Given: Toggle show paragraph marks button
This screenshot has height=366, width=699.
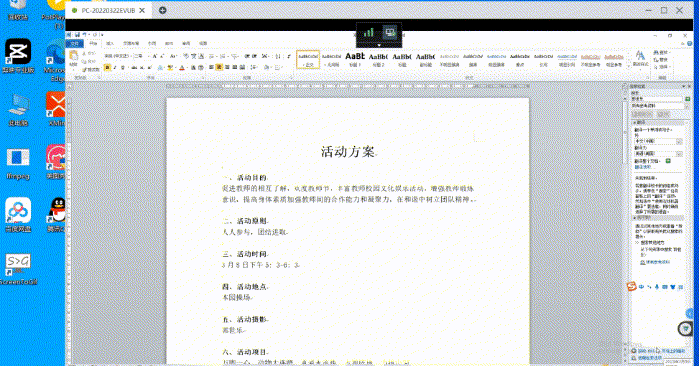Looking at the screenshot, I should (289, 56).
